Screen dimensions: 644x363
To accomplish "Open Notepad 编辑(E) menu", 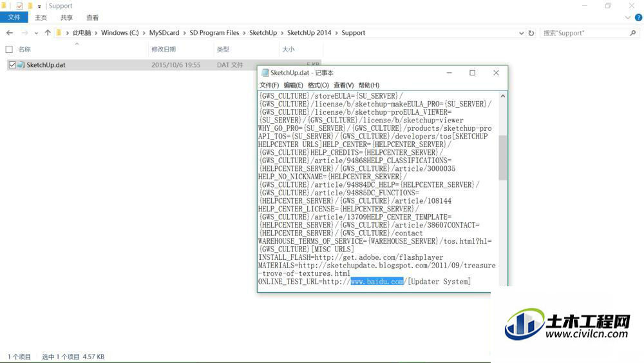I will pyautogui.click(x=293, y=85).
